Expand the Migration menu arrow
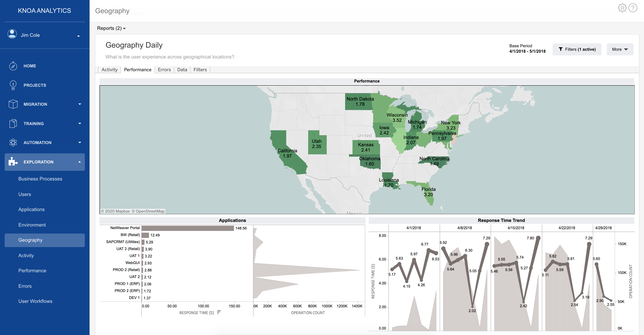Image resolution: width=644 pixels, height=335 pixels. [x=80, y=104]
